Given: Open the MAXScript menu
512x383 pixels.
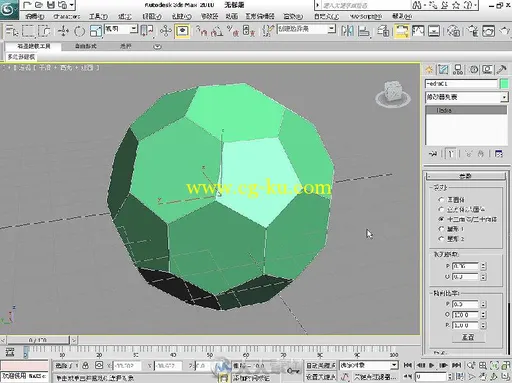Looking at the screenshot, I should 366,16.
